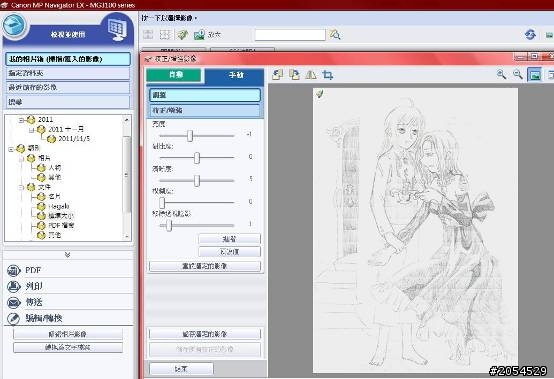This screenshot has width=554, height=379.
Task: Rotate image left in correction dialog
Action: [x=277, y=75]
